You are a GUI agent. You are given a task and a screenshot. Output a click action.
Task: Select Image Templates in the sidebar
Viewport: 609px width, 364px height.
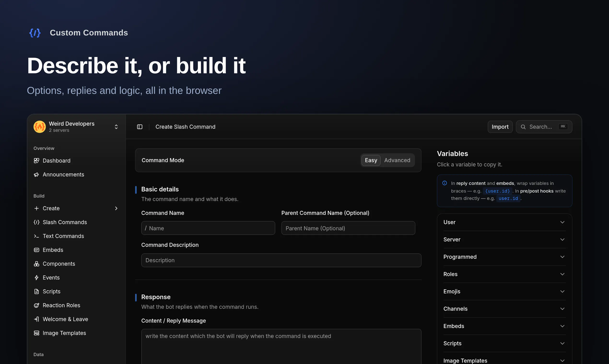tap(76, 333)
